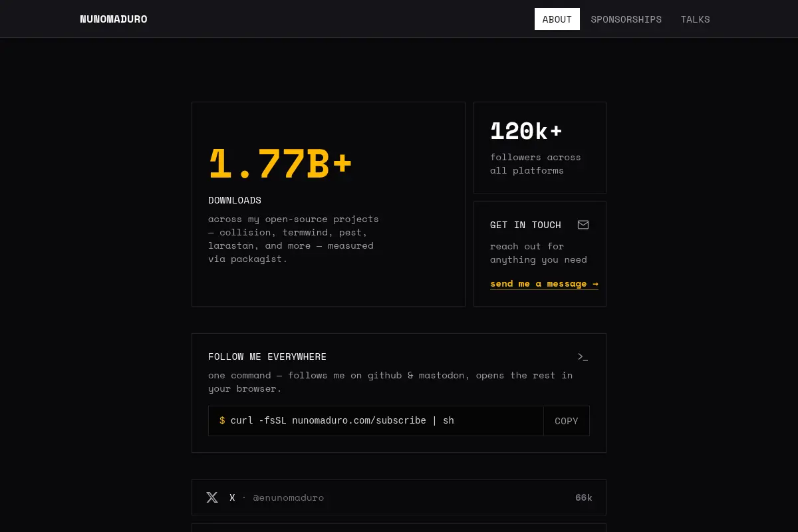Open the TALKS page
Image resolution: width=798 pixels, height=532 pixels.
[695, 19]
